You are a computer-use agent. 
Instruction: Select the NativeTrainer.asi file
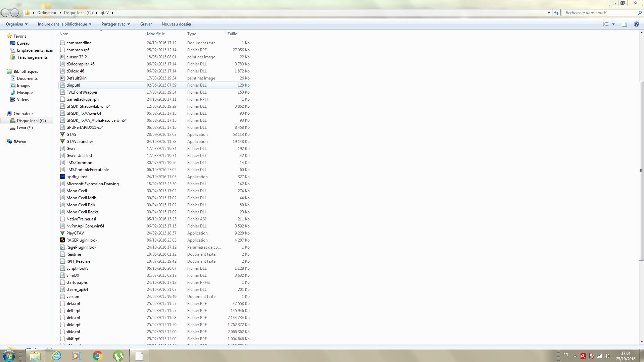[154, 219]
